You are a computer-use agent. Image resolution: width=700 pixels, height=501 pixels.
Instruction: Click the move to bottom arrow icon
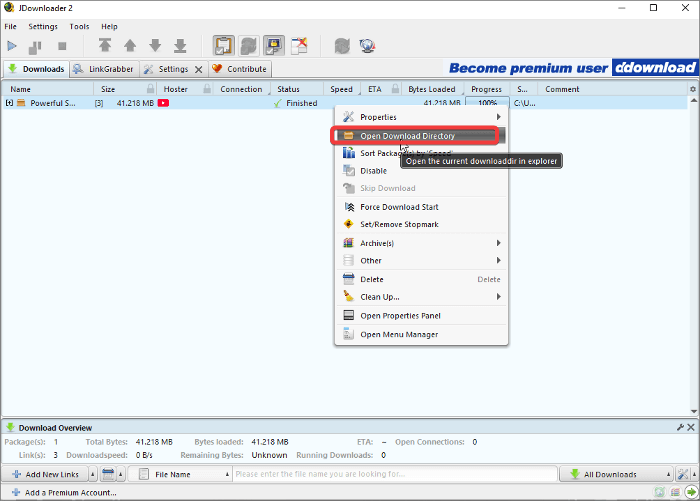tap(180, 46)
